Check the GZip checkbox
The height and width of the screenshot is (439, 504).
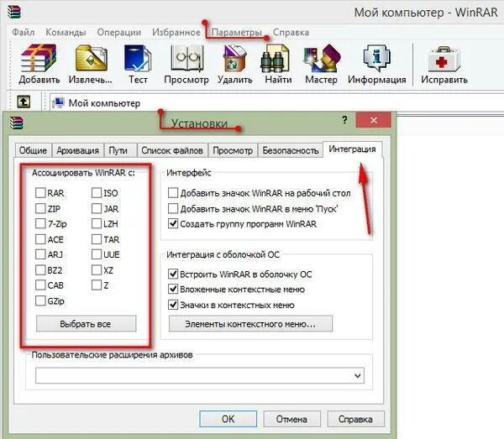[40, 301]
